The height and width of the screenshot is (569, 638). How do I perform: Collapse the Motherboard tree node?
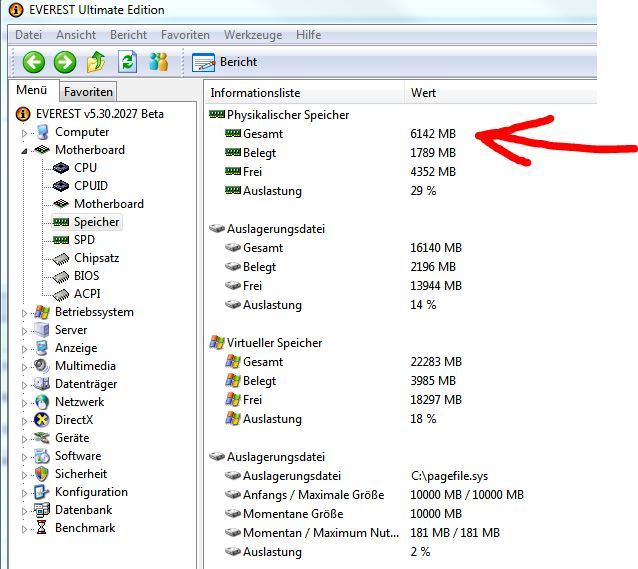[24, 151]
